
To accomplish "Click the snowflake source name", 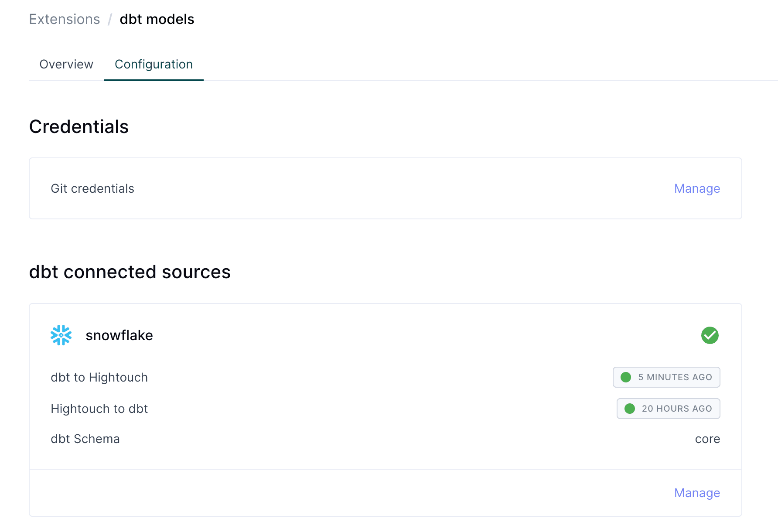I will 119,335.
